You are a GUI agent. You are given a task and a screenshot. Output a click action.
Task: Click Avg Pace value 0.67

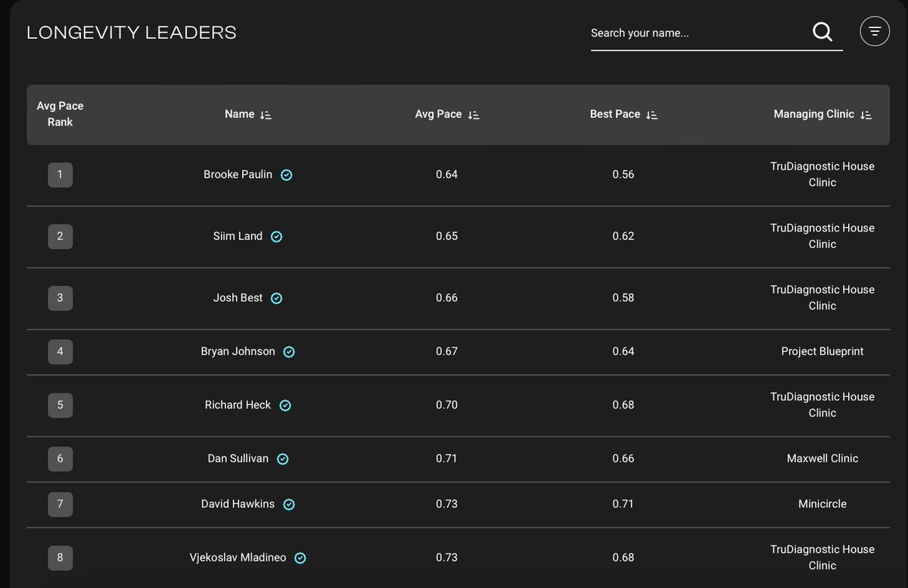coord(446,351)
